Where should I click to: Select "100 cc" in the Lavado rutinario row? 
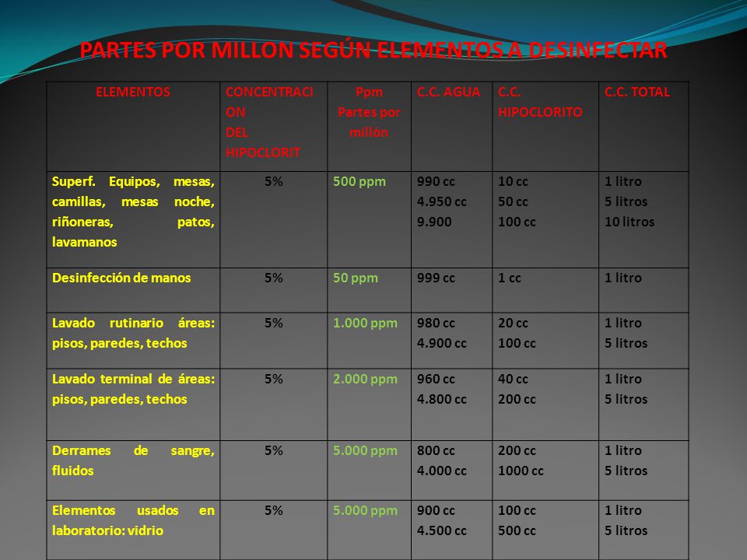pyautogui.click(x=517, y=343)
